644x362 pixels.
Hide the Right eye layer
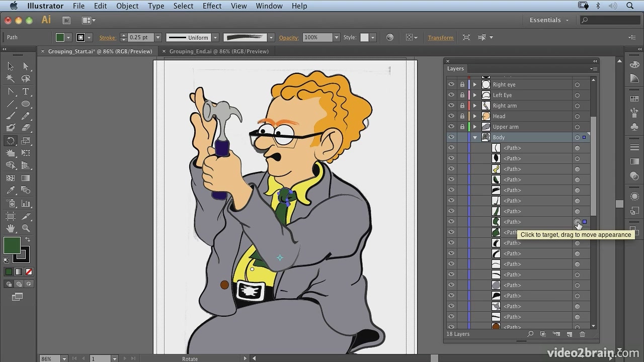point(451,84)
